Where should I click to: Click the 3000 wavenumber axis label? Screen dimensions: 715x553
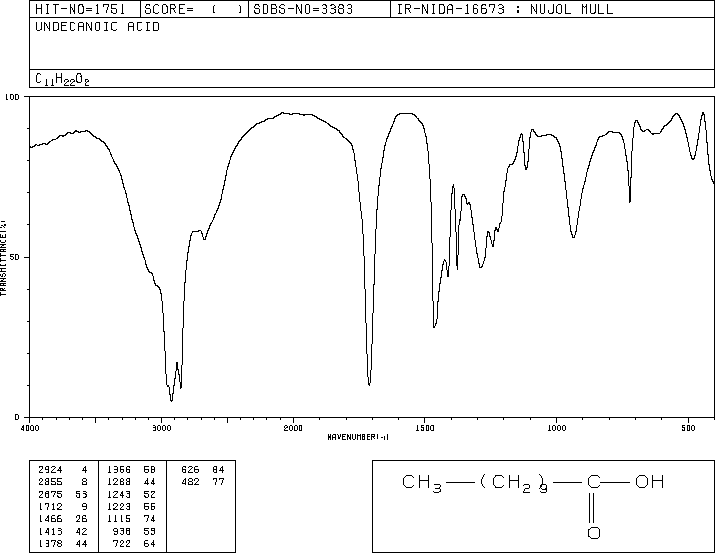click(x=161, y=428)
